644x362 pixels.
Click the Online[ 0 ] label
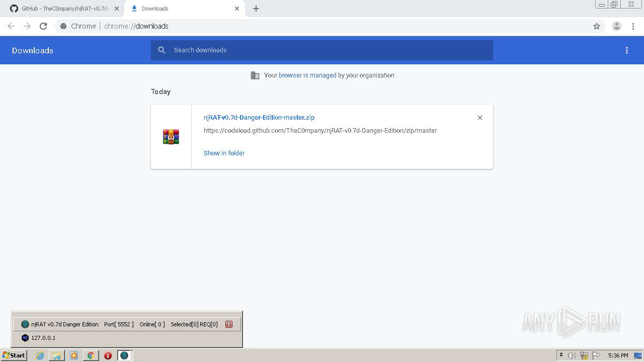pyautogui.click(x=152, y=324)
